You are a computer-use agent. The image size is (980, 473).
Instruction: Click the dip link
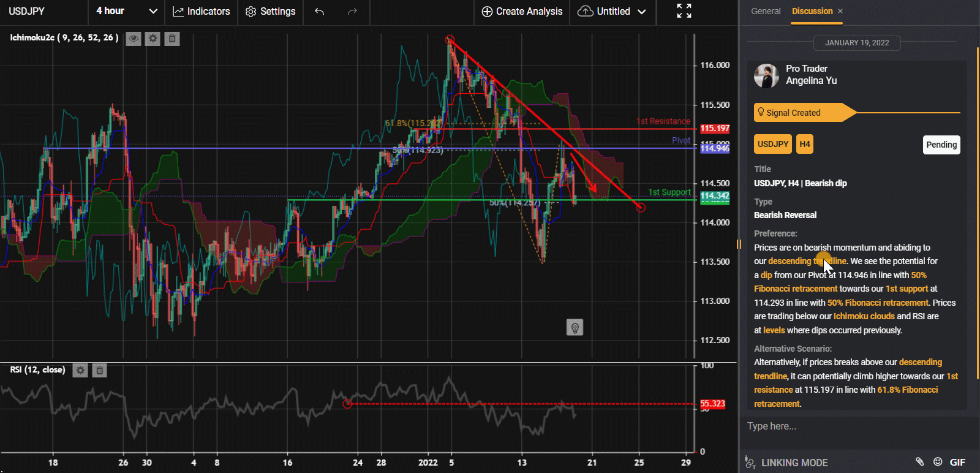point(766,275)
